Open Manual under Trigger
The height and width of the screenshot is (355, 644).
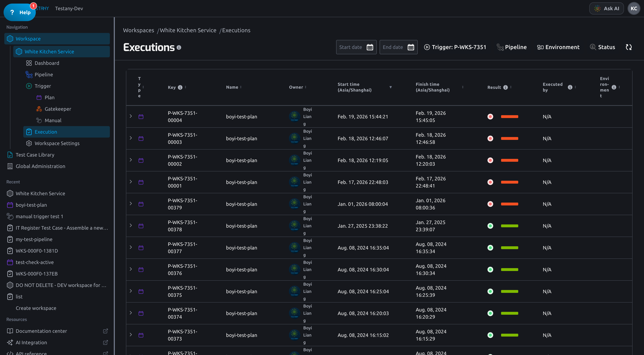point(53,120)
